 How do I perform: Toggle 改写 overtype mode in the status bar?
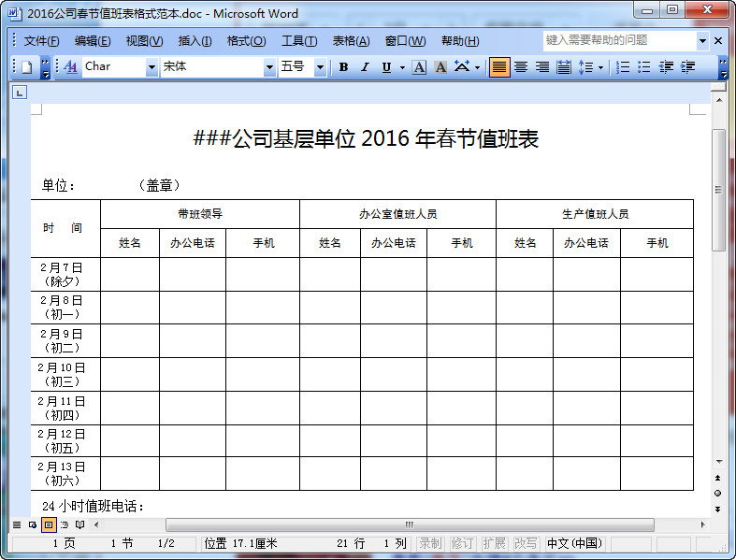526,543
